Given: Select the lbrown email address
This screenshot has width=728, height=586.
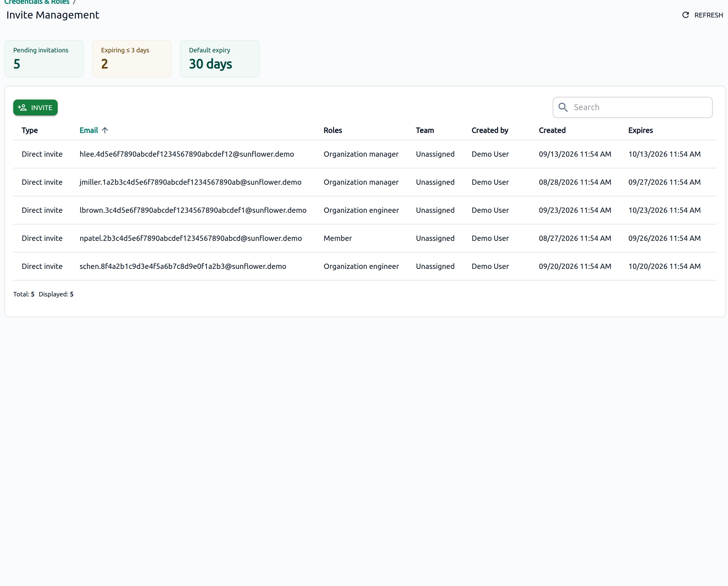Looking at the screenshot, I should (193, 210).
